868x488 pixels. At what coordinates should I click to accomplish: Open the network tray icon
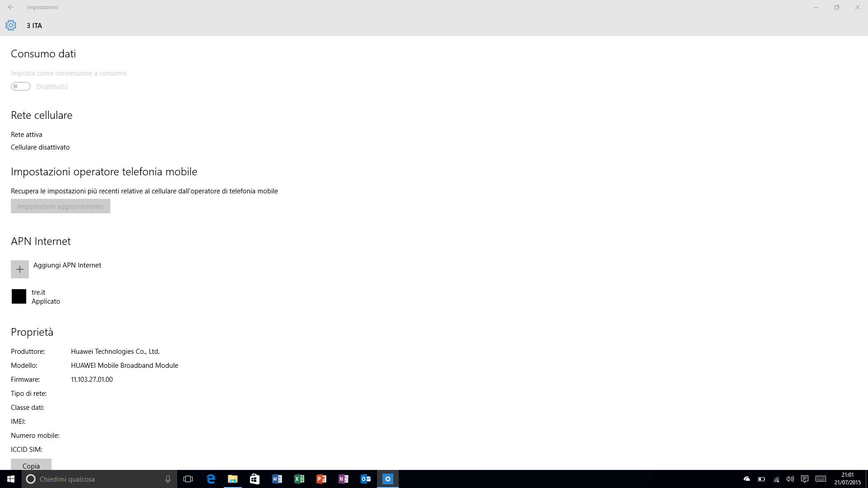tap(776, 479)
